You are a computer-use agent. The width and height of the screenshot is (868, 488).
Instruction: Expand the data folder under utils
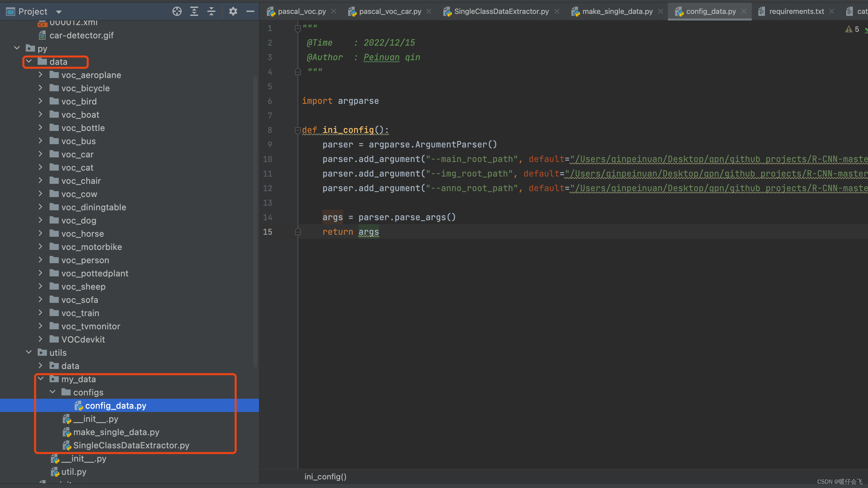pos(41,365)
